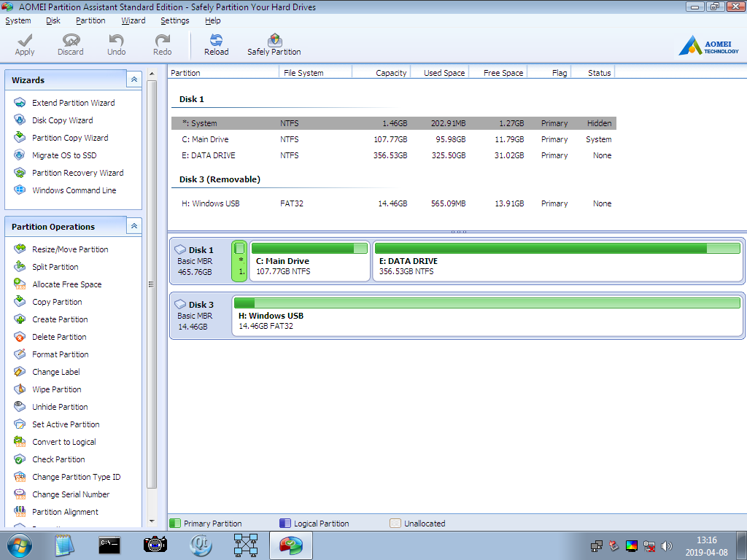
Task: Open the Partition Copy Wizard icon
Action: 20,138
